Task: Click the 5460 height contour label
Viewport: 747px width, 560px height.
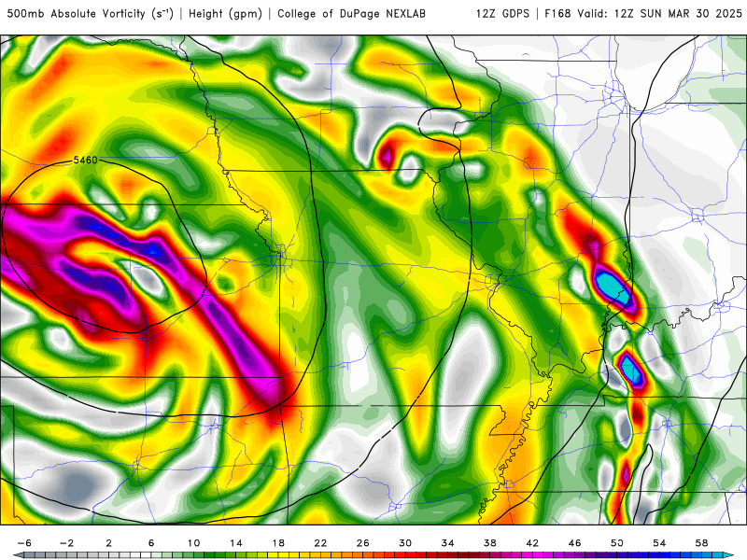Action: pyautogui.click(x=85, y=160)
